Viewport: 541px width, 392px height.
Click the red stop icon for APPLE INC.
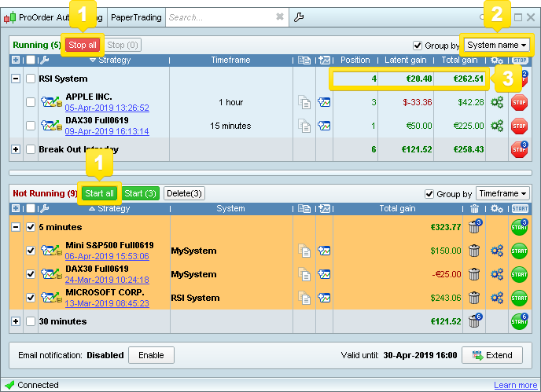tap(519, 102)
